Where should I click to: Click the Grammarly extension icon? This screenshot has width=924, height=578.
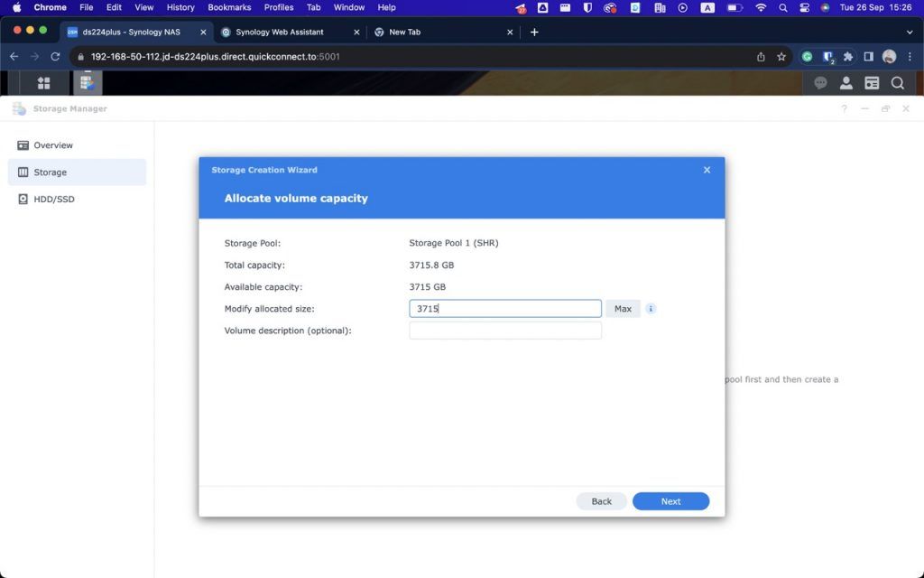pos(808,57)
